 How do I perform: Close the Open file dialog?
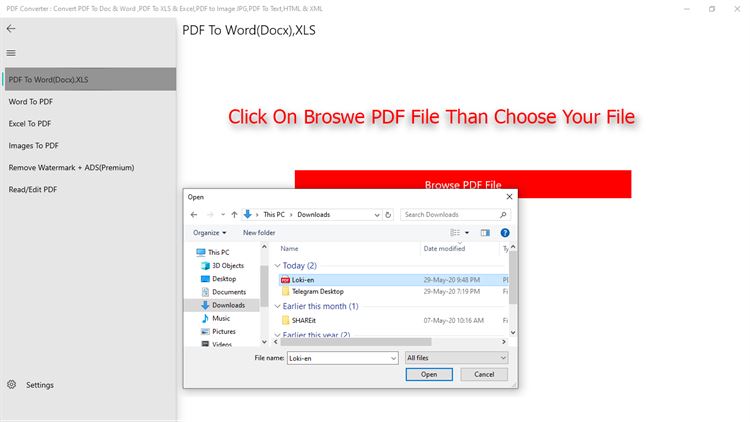pyautogui.click(x=509, y=197)
